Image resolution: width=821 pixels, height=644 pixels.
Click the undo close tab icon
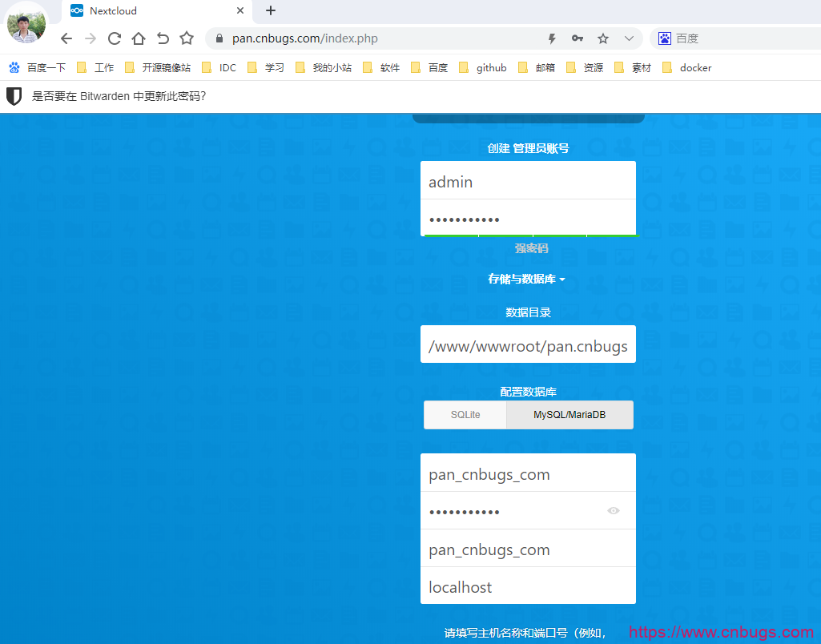163,38
